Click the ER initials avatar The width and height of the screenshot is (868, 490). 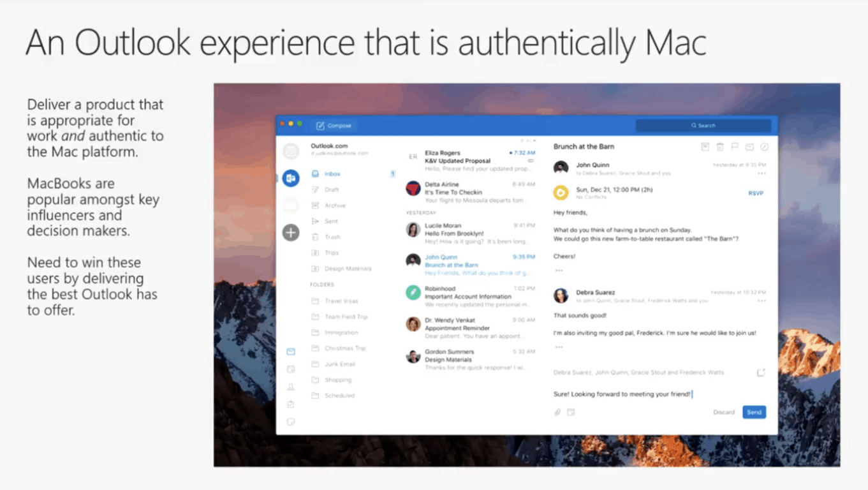click(413, 157)
